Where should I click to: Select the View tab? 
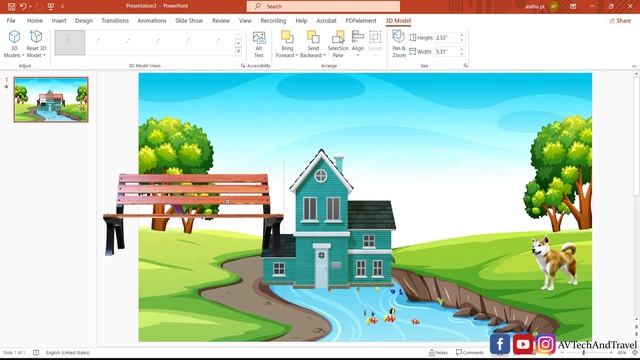coord(245,20)
